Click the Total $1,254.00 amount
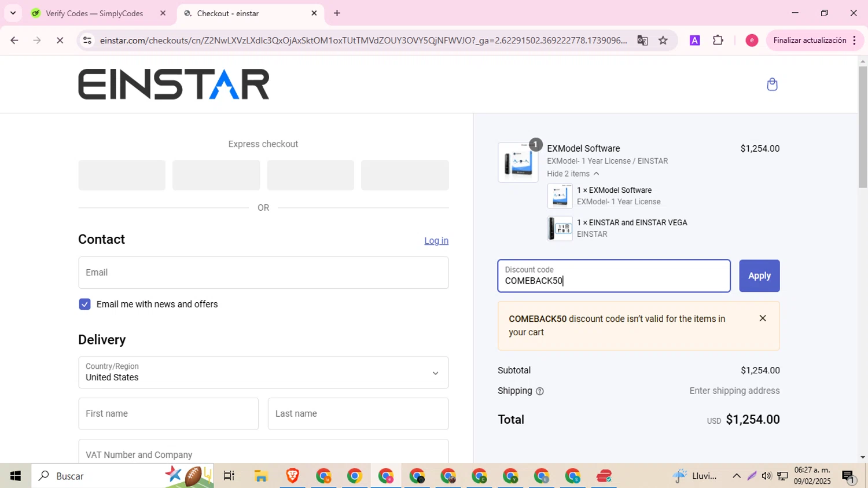 pyautogui.click(x=753, y=420)
